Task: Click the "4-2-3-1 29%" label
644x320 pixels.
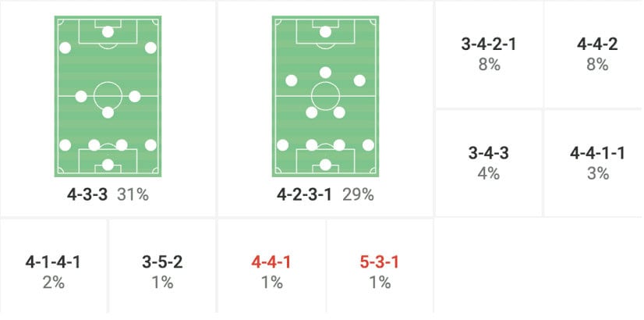Action: pyautogui.click(x=325, y=194)
